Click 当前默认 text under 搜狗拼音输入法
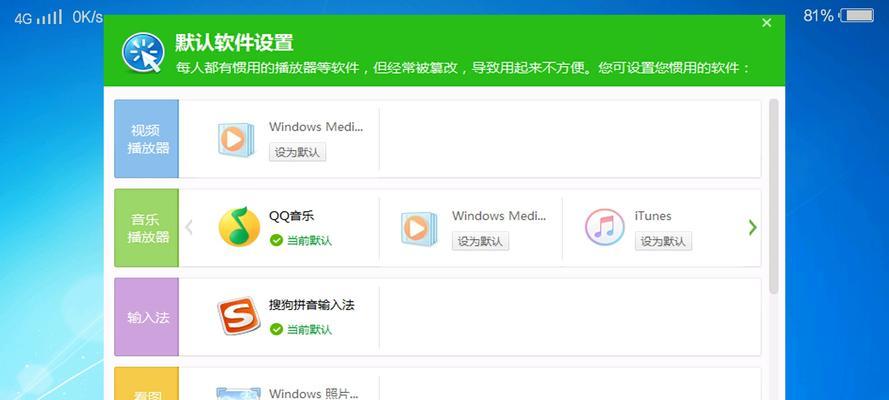This screenshot has height=400, width=889. click(310, 329)
